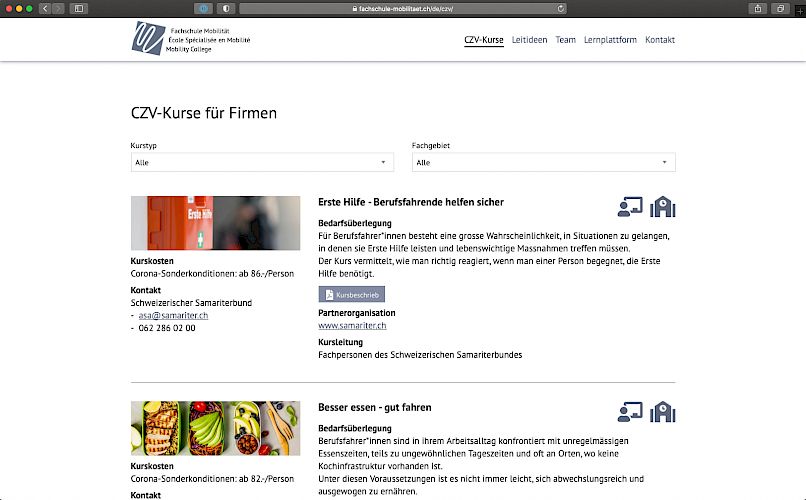The height and width of the screenshot is (500, 806).
Task: Go to the Leitideen page
Action: pos(529,40)
